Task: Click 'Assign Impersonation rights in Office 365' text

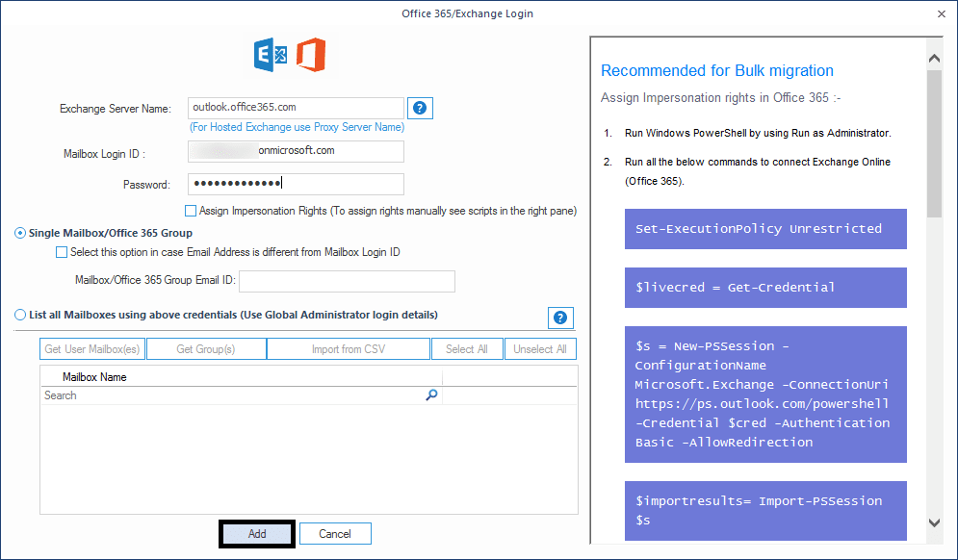Action: 721,98
